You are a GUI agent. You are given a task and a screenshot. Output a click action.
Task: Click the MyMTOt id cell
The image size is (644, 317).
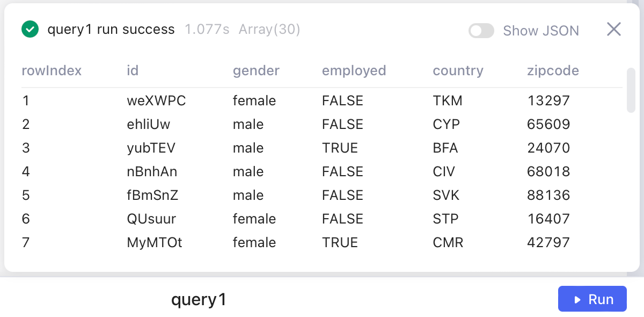[155, 242]
